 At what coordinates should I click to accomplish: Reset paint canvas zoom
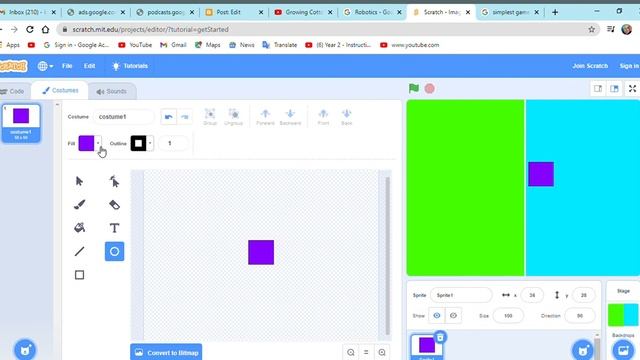point(366,352)
